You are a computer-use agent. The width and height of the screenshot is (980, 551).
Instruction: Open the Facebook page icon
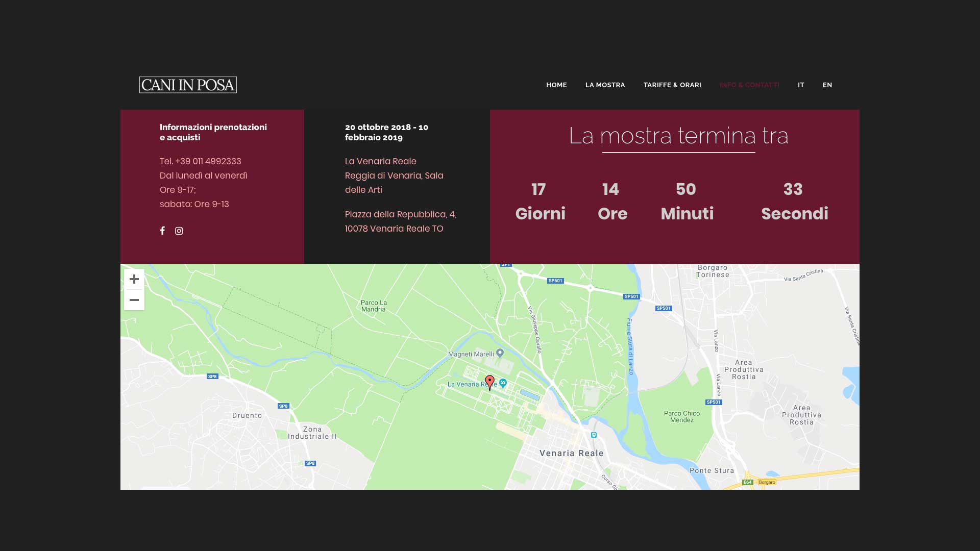tap(162, 231)
